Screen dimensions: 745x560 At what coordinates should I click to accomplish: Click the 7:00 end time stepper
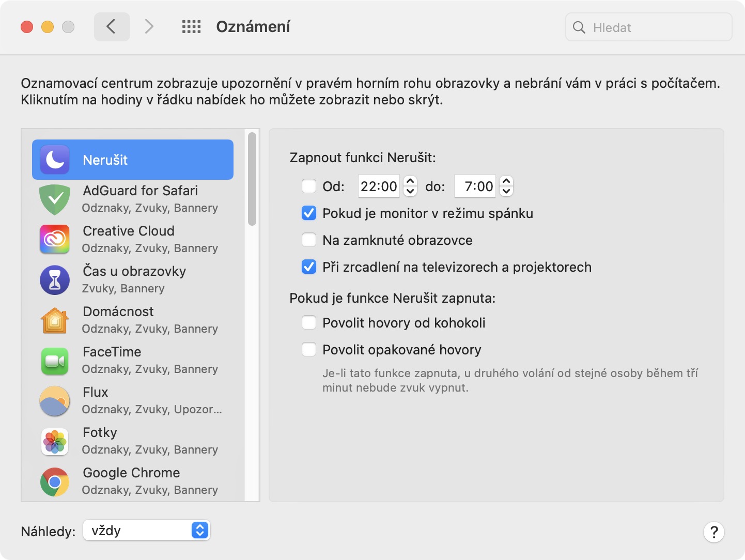506,186
